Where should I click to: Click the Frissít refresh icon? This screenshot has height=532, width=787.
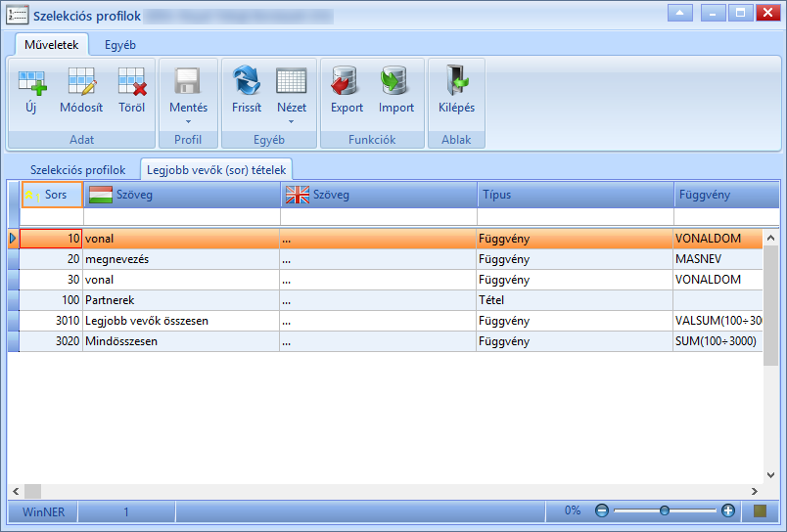point(247,81)
